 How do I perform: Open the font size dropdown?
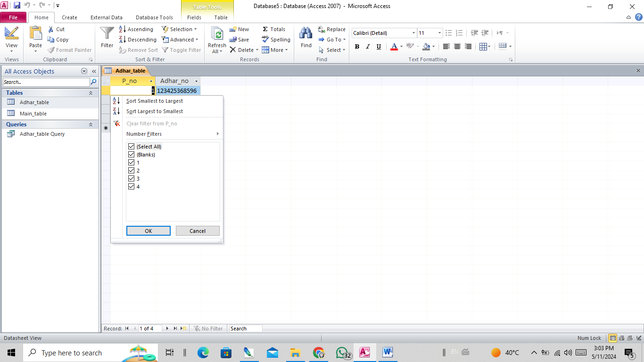(x=440, y=33)
